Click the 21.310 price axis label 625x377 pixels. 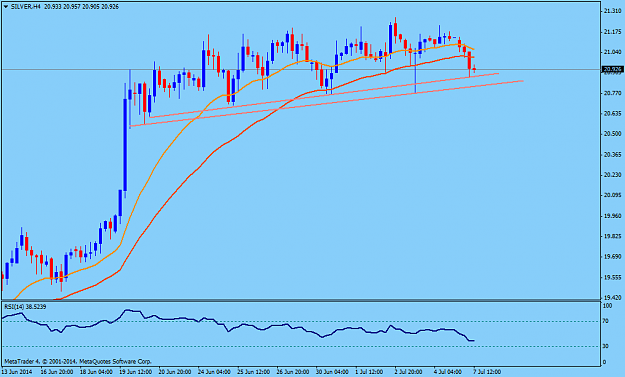612,11
